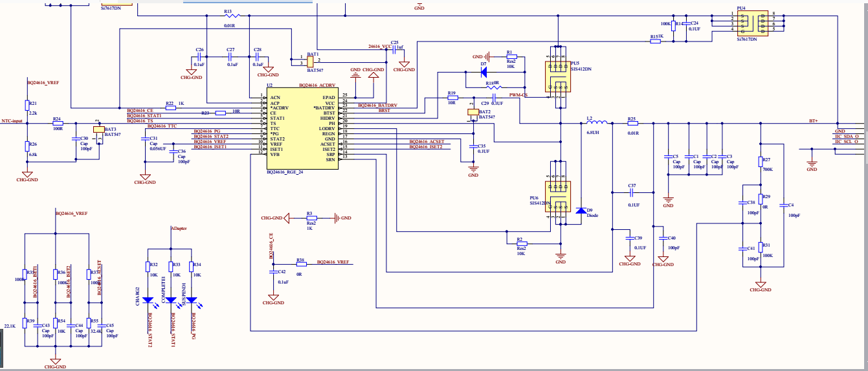The width and height of the screenshot is (868, 371).
Task: Select resistor R38 0R
Action: pyautogui.click(x=301, y=264)
